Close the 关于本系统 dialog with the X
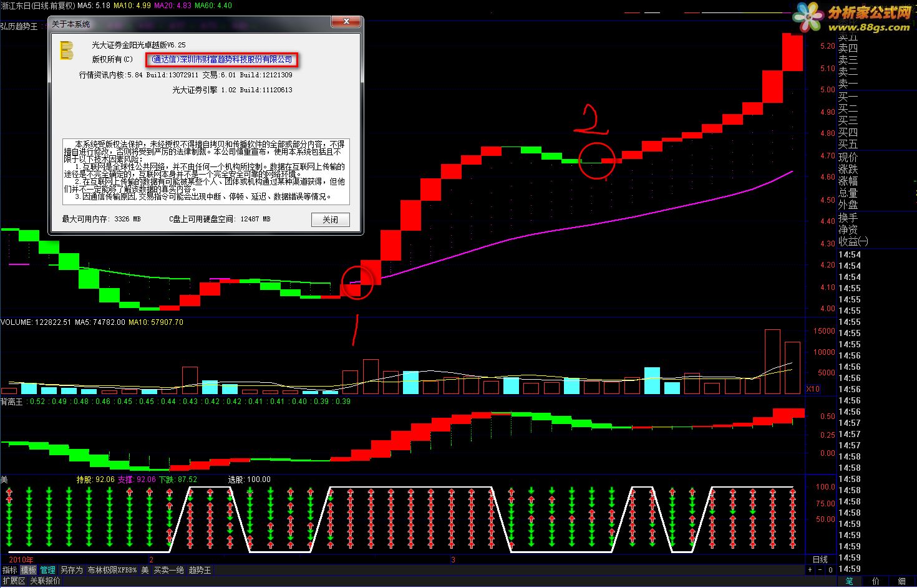 tap(346, 22)
